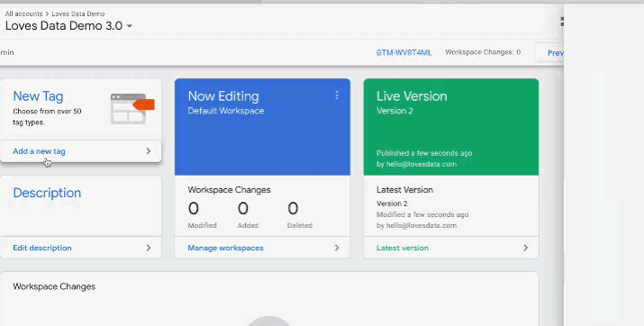Open the Edit description link
This screenshot has height=326, width=644.
click(x=42, y=248)
